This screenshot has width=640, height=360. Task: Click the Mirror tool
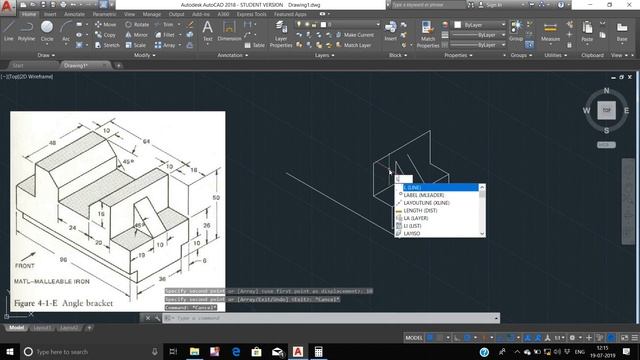tap(136, 35)
